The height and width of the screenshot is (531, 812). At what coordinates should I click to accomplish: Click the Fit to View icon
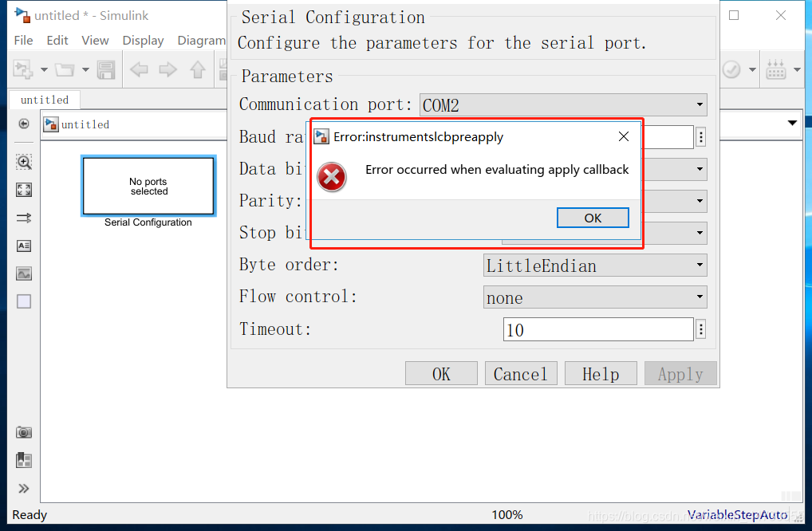(x=24, y=190)
